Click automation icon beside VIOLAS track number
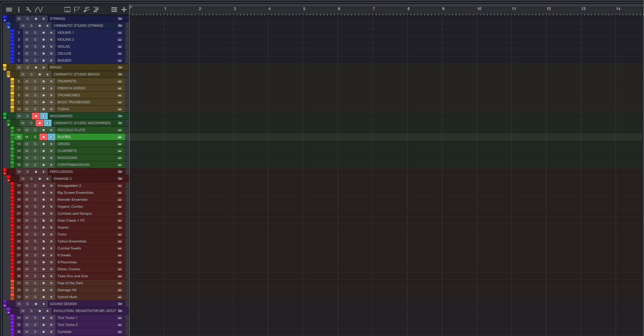The width and height of the screenshot is (644, 336). [12, 48]
